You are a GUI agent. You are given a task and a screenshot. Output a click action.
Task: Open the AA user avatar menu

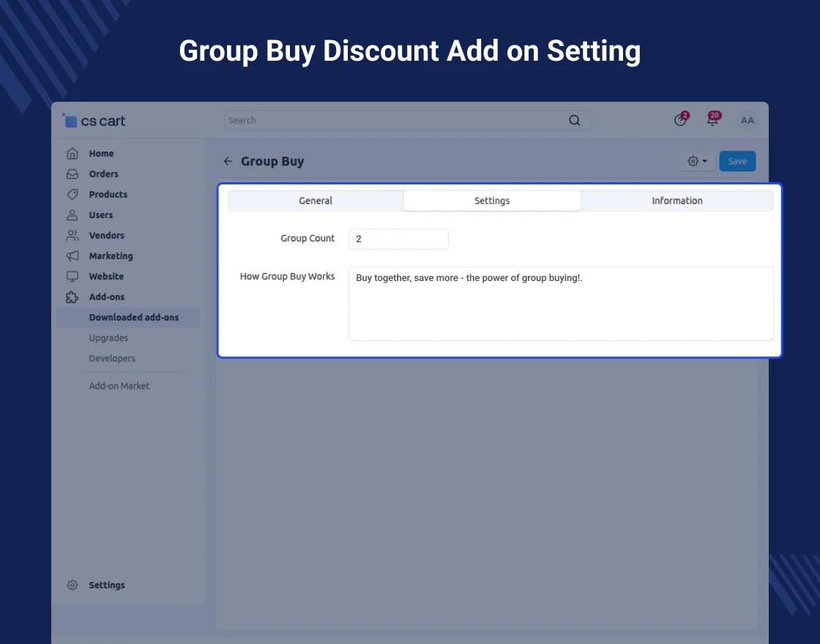pyautogui.click(x=747, y=121)
